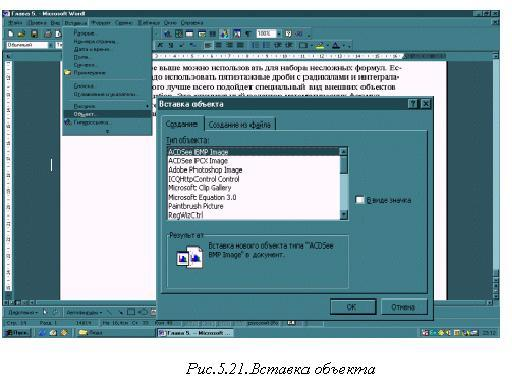The image size is (512, 384).
Task: Click the document vertical scrollbar up arrow
Action: pyautogui.click(x=496, y=56)
